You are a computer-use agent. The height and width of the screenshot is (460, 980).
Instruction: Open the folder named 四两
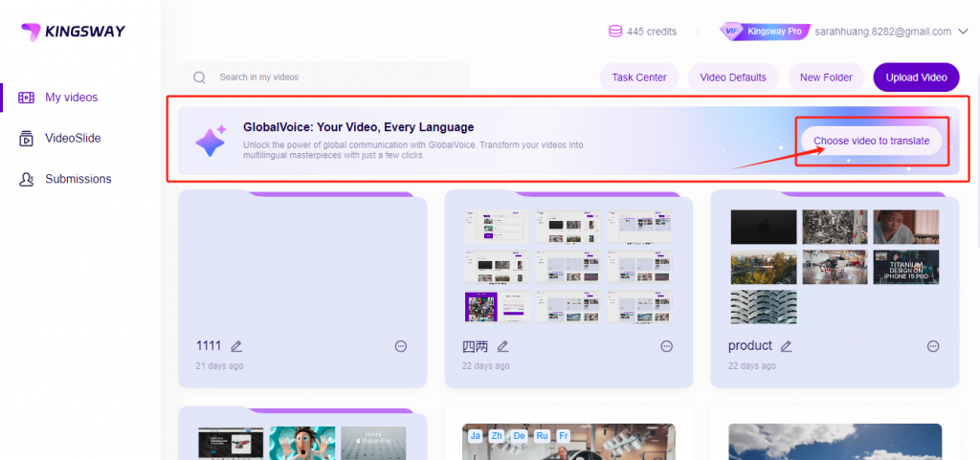[568, 290]
